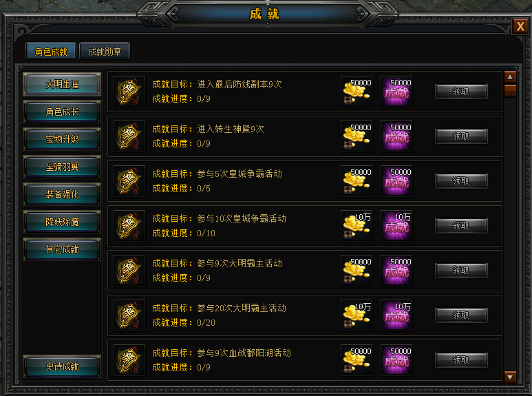Switch to the 成就勋章 tab
The width and height of the screenshot is (532, 396).
[x=105, y=51]
